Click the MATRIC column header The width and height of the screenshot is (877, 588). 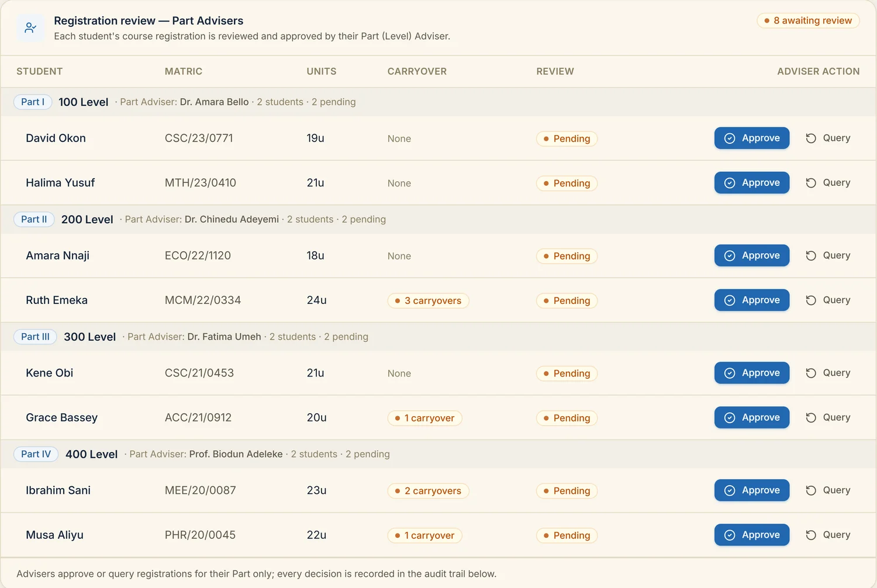pyautogui.click(x=184, y=71)
